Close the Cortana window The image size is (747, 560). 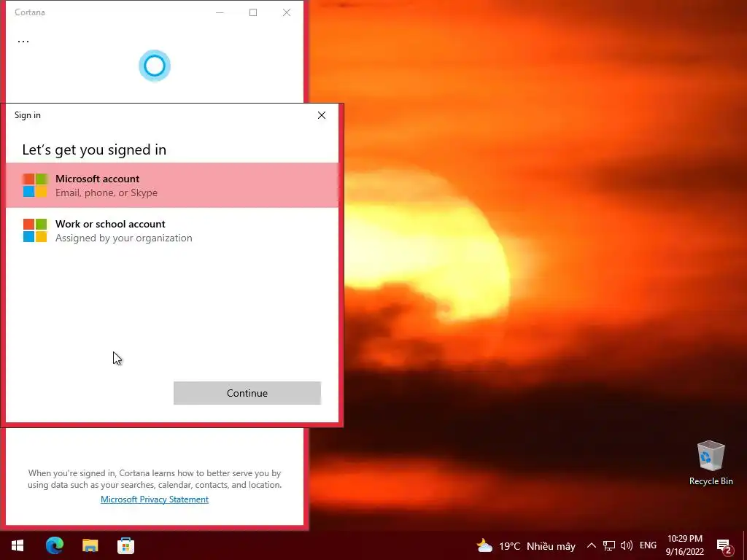point(286,12)
